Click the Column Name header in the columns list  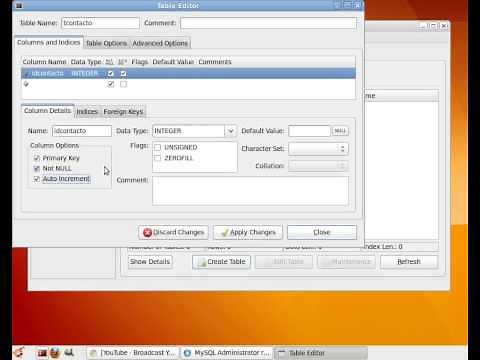pos(44,62)
